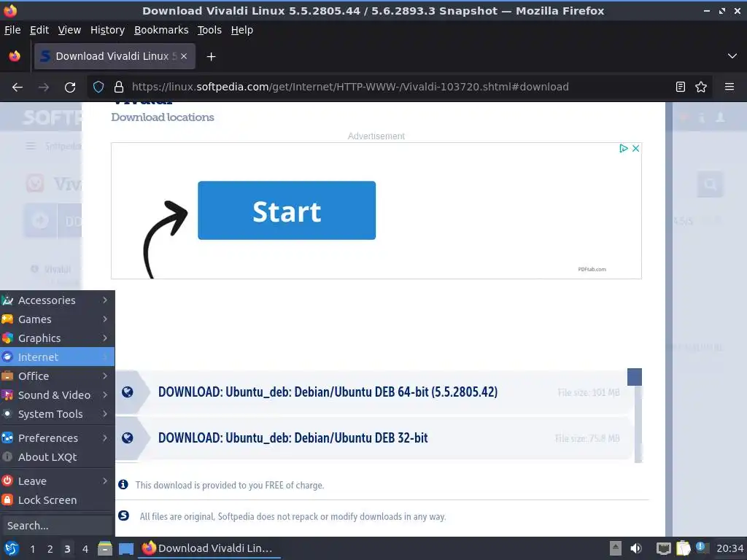This screenshot has width=747, height=560.
Task: Click globe icon beside DEB 64-bit download
Action: point(127,392)
